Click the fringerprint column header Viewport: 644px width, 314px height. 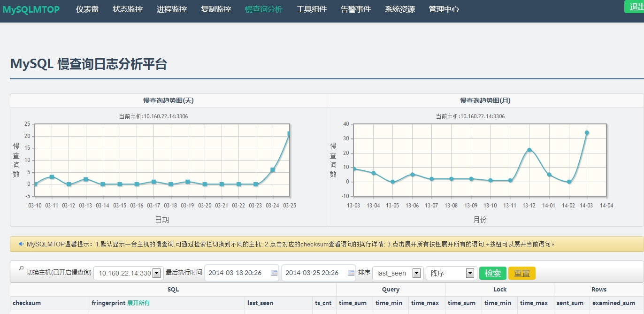tap(108, 303)
